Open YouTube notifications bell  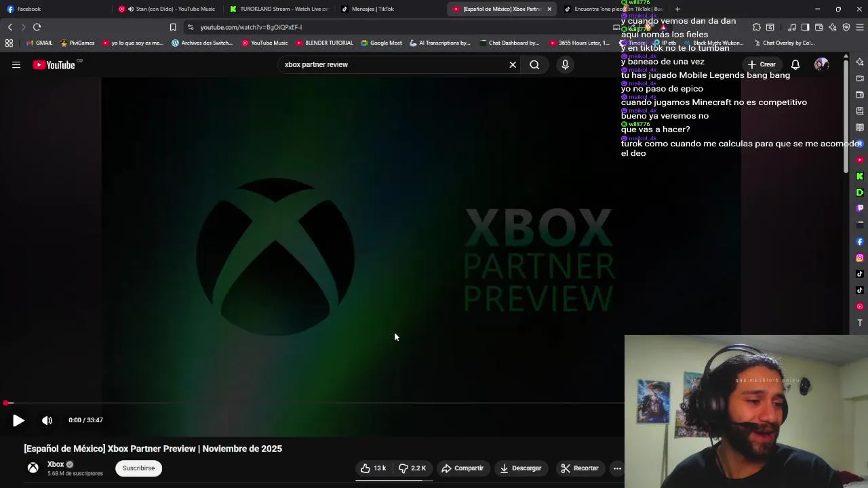point(795,64)
